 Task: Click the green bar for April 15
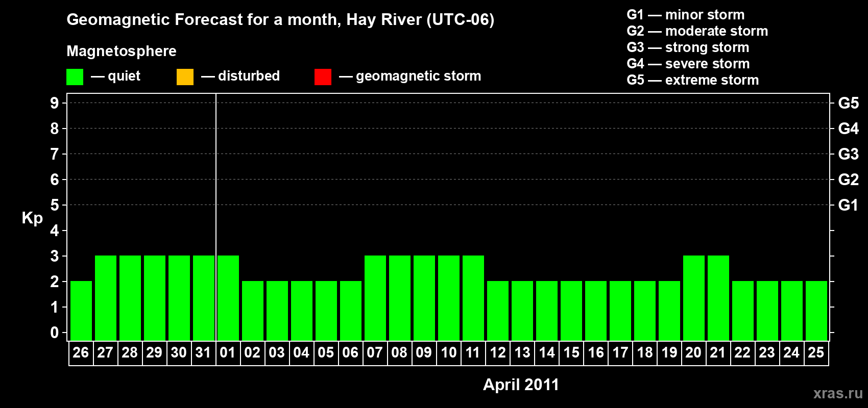tap(571, 311)
